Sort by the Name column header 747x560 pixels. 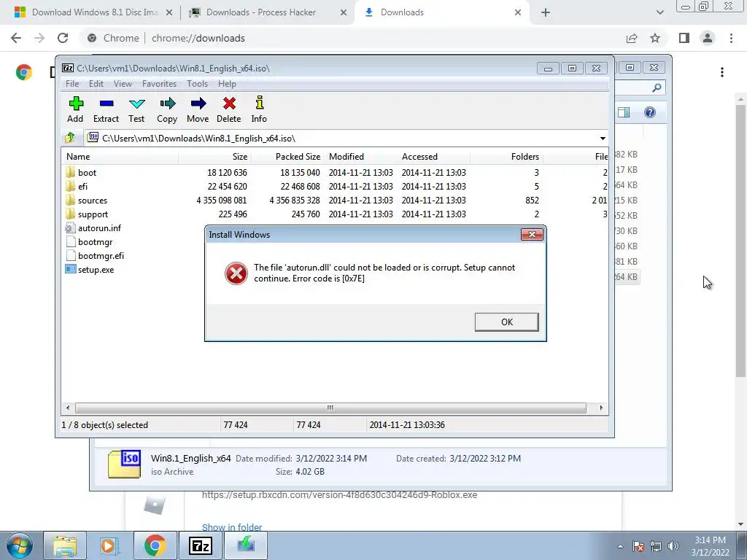coord(120,157)
